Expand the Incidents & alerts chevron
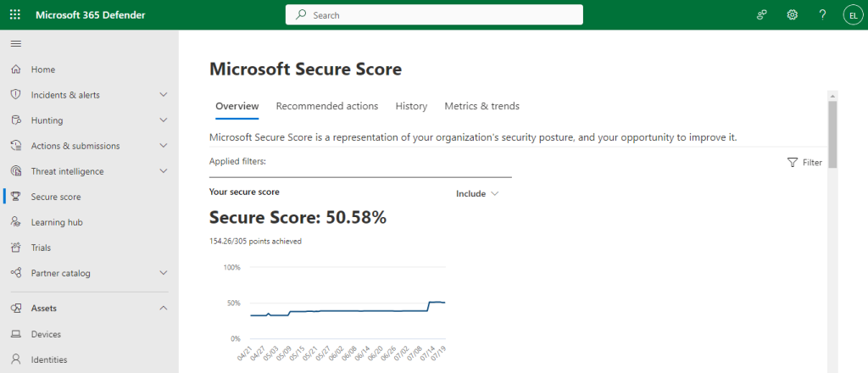Image resolution: width=868 pixels, height=373 pixels. [164, 95]
